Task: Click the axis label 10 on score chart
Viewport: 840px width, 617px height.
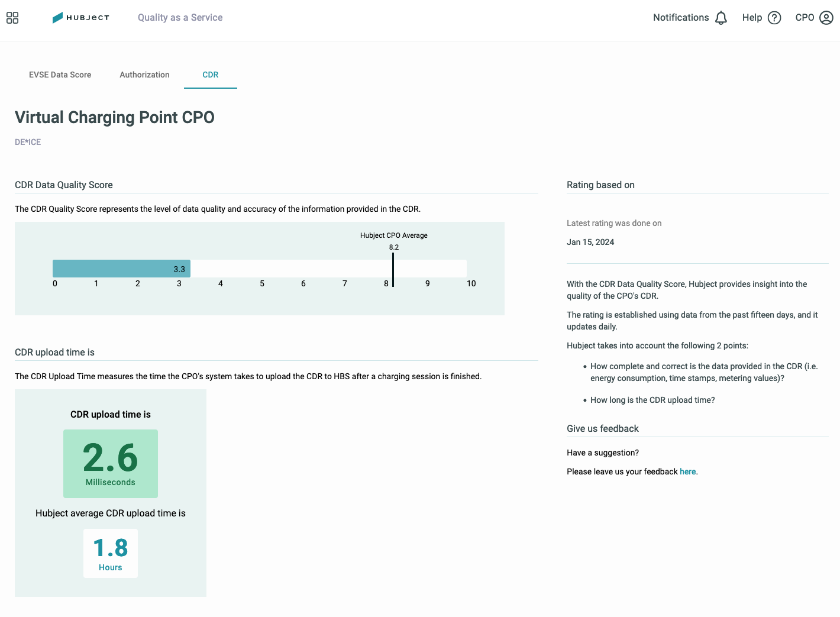Action: pos(471,283)
